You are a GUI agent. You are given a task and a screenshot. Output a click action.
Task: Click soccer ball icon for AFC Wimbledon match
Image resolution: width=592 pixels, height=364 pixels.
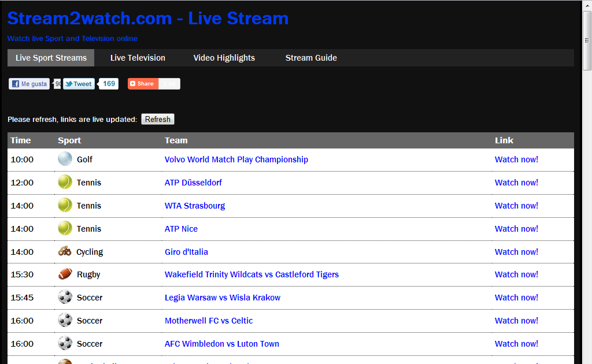click(x=65, y=344)
